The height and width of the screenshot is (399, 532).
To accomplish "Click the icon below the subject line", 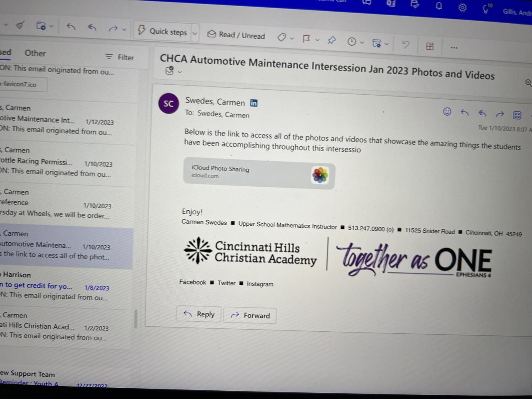I will pyautogui.click(x=169, y=70).
